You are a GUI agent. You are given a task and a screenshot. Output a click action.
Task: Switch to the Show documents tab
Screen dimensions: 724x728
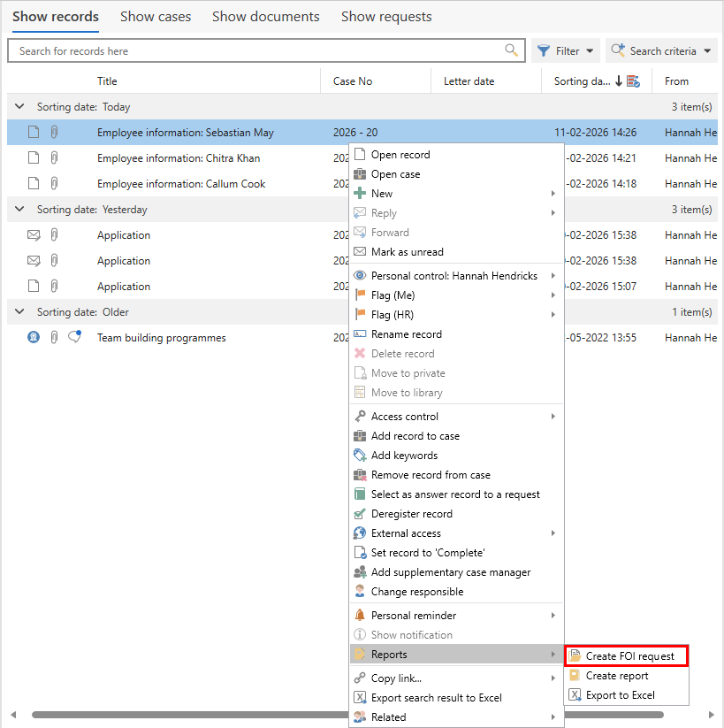[x=266, y=17]
